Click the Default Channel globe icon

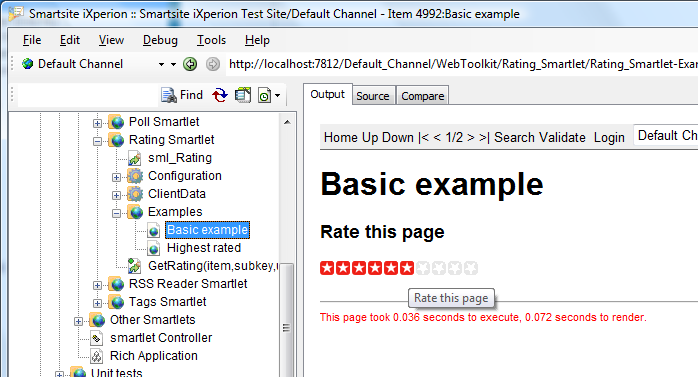(x=28, y=64)
